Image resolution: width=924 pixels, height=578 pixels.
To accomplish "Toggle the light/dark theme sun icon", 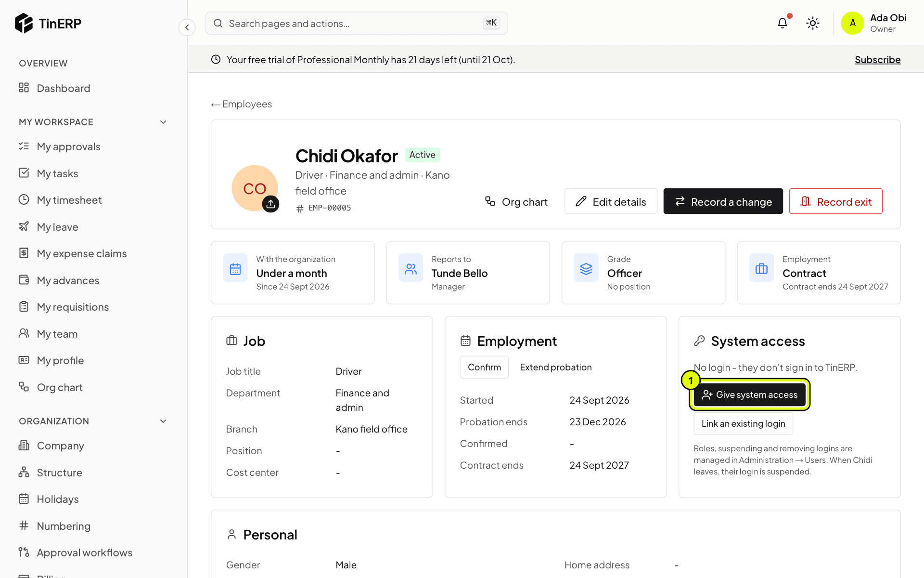I will coord(813,23).
